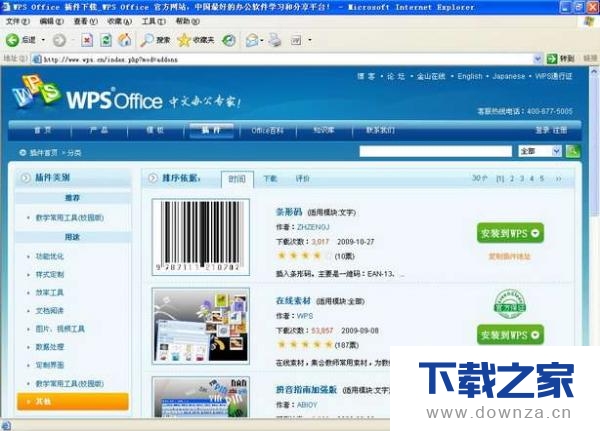Open author ABIOY link

pyautogui.click(x=307, y=405)
